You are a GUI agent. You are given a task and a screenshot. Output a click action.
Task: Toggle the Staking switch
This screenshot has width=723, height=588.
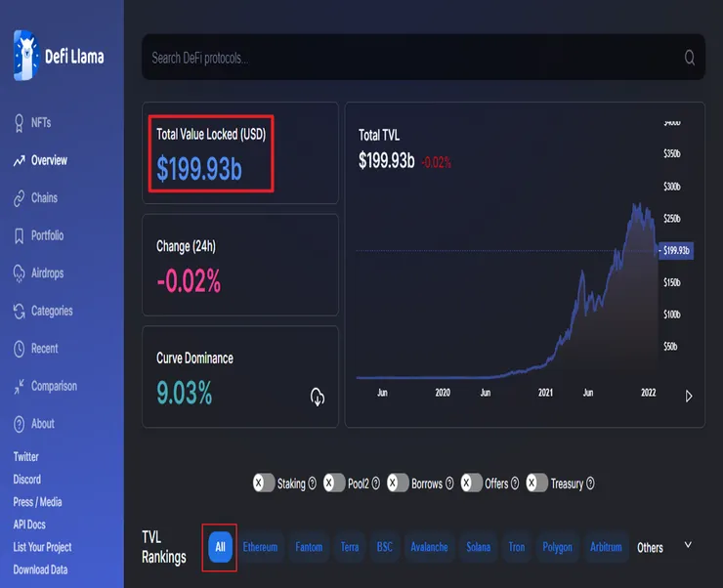click(x=264, y=483)
